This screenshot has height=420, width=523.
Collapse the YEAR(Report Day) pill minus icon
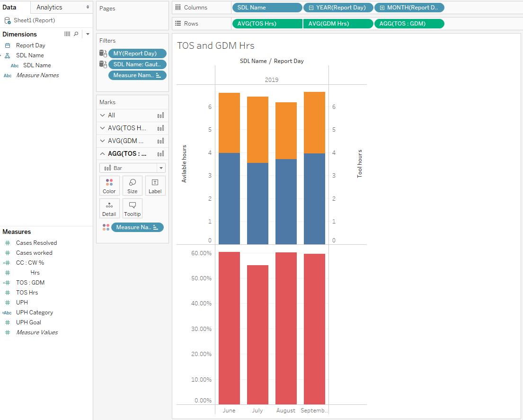(311, 8)
